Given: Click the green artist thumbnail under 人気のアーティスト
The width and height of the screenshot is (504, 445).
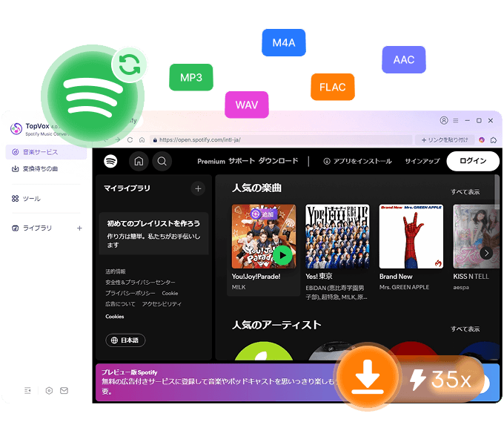Looking at the screenshot, I should [264, 351].
